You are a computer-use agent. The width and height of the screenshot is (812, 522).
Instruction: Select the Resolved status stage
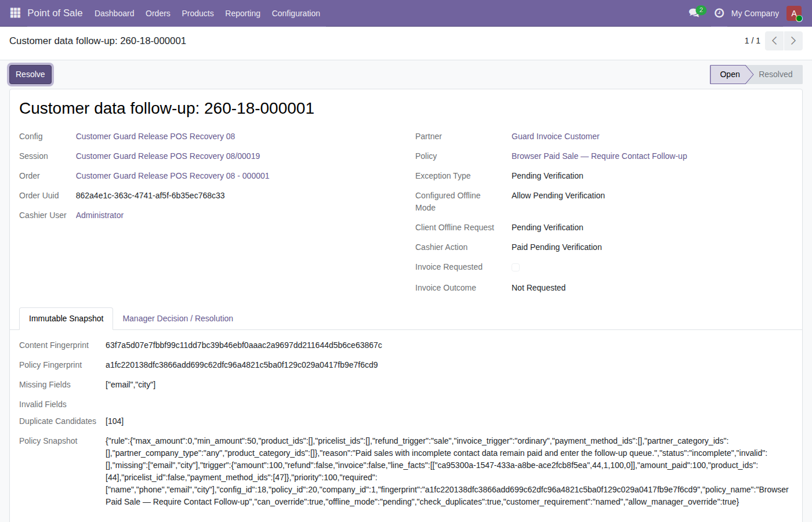pos(775,74)
